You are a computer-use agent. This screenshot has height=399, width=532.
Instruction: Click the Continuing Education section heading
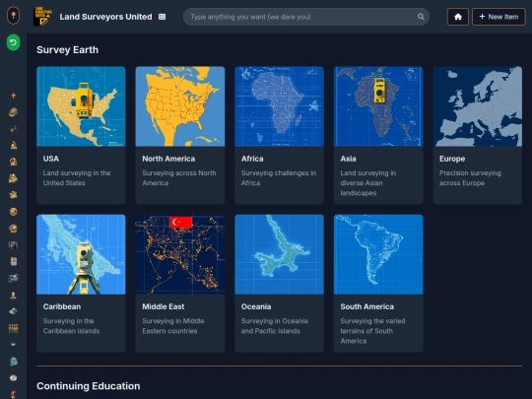point(89,386)
